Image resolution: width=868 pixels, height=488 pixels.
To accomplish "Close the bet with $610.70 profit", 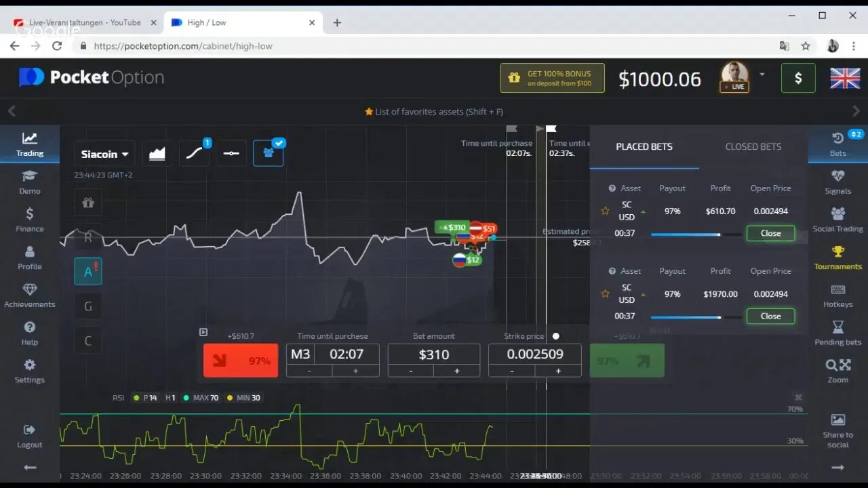I will click(770, 233).
